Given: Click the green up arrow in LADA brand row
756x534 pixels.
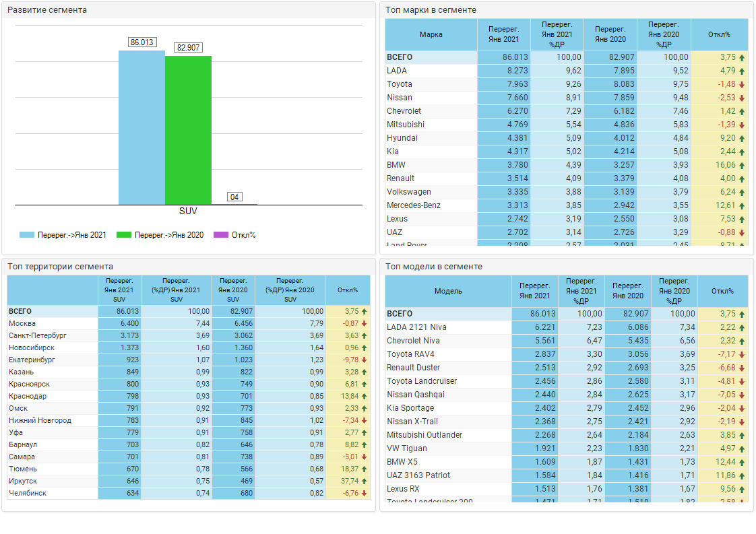Looking at the screenshot, I should click(x=742, y=71).
